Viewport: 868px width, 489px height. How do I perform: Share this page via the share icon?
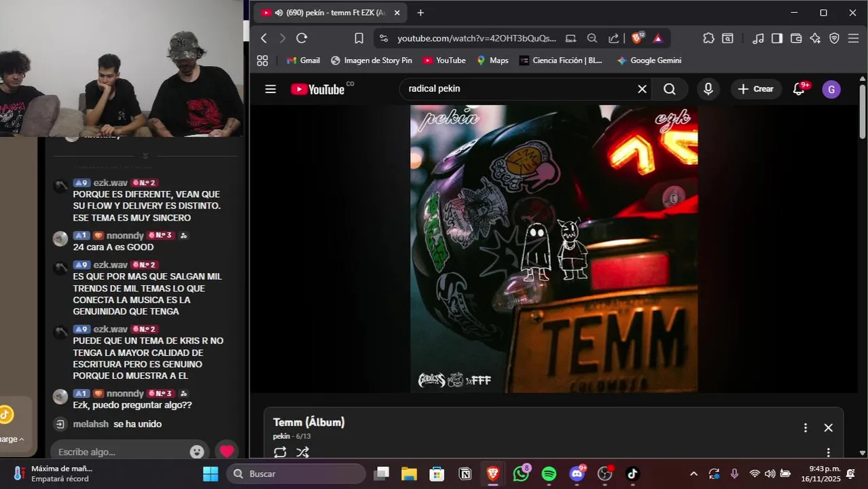613,39
